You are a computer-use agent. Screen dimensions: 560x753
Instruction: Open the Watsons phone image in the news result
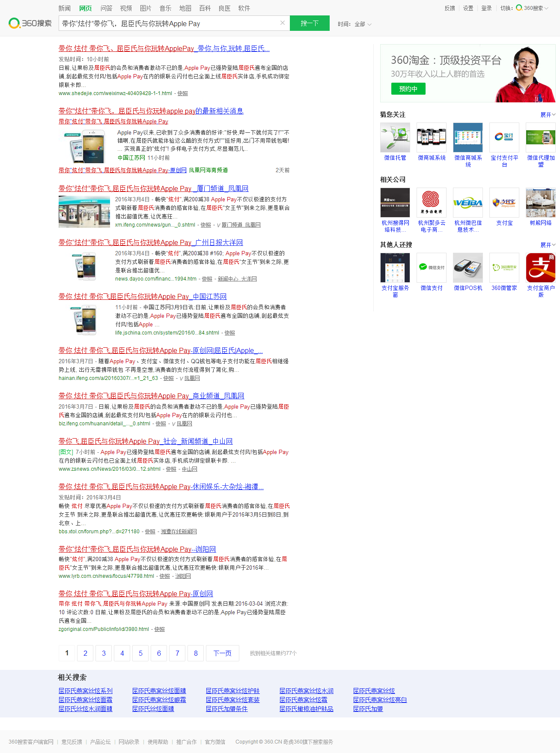pos(85,146)
